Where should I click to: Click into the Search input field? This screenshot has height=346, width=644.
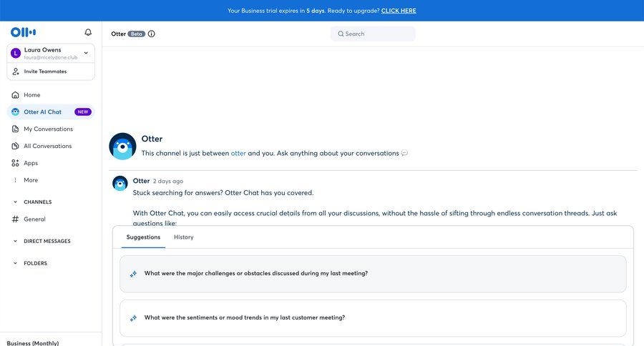[373, 34]
